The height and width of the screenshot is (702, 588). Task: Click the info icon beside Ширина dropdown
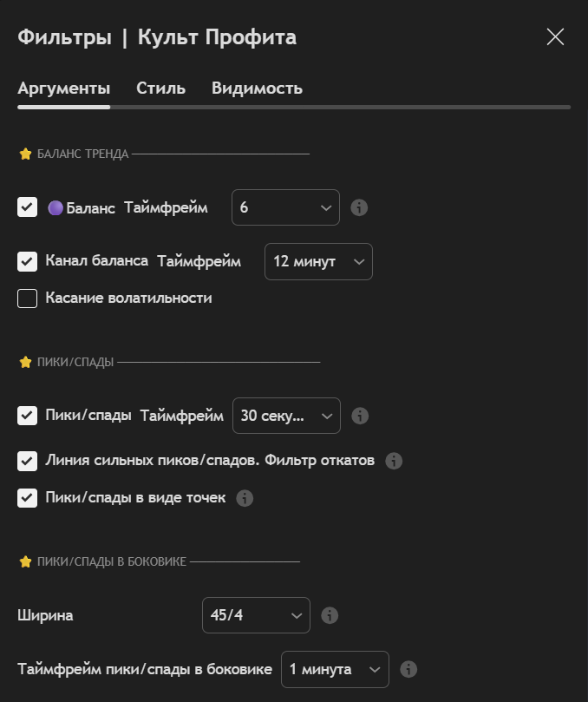pyautogui.click(x=330, y=615)
